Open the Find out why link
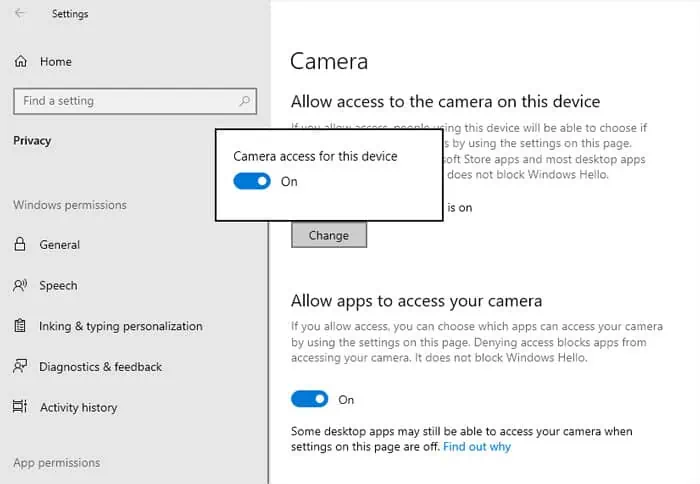This screenshot has width=700, height=484. [477, 446]
